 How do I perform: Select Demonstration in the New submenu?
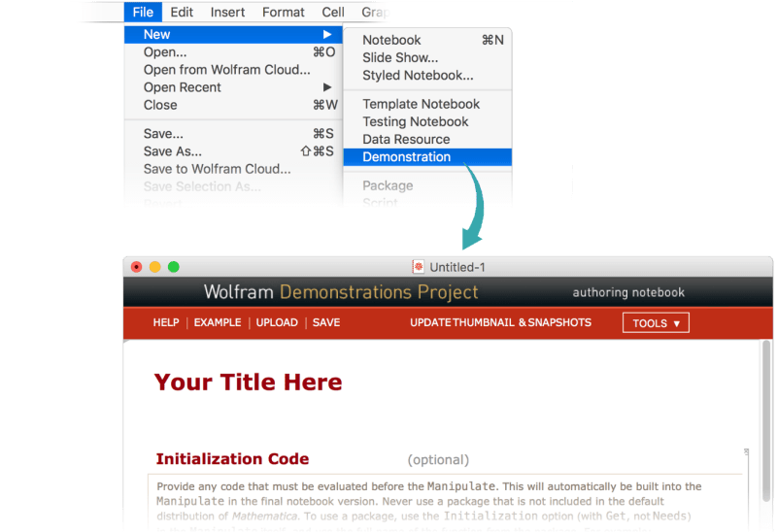pyautogui.click(x=427, y=157)
